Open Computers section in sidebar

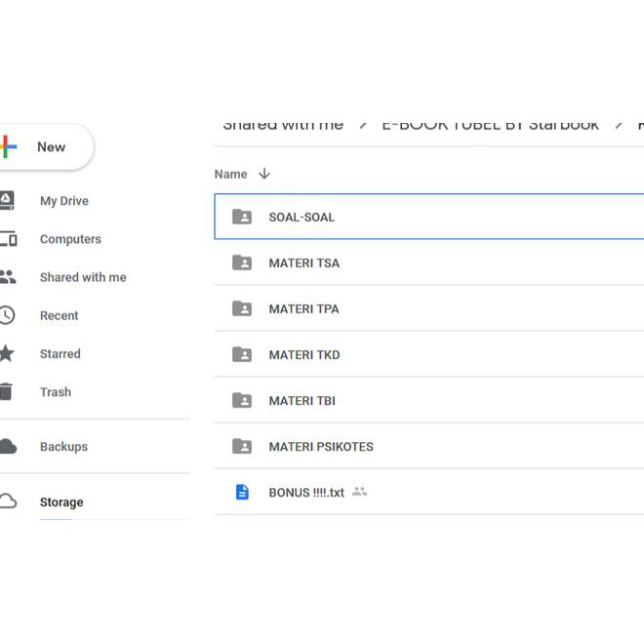point(69,239)
